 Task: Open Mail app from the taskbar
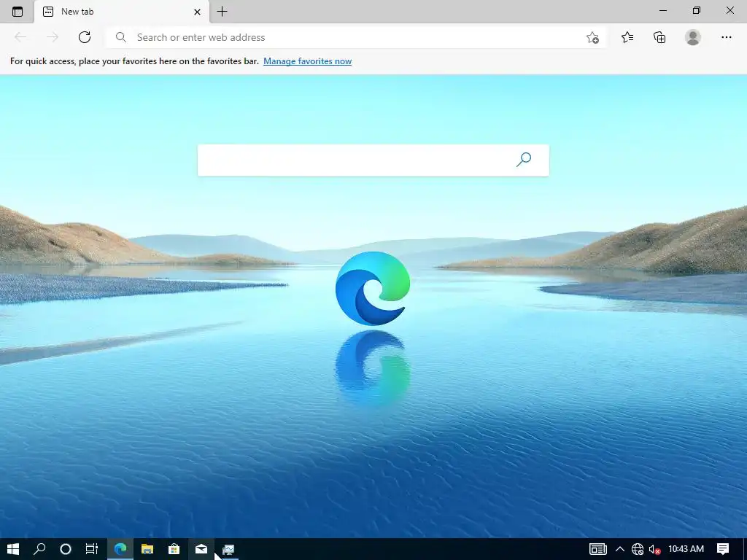point(201,549)
